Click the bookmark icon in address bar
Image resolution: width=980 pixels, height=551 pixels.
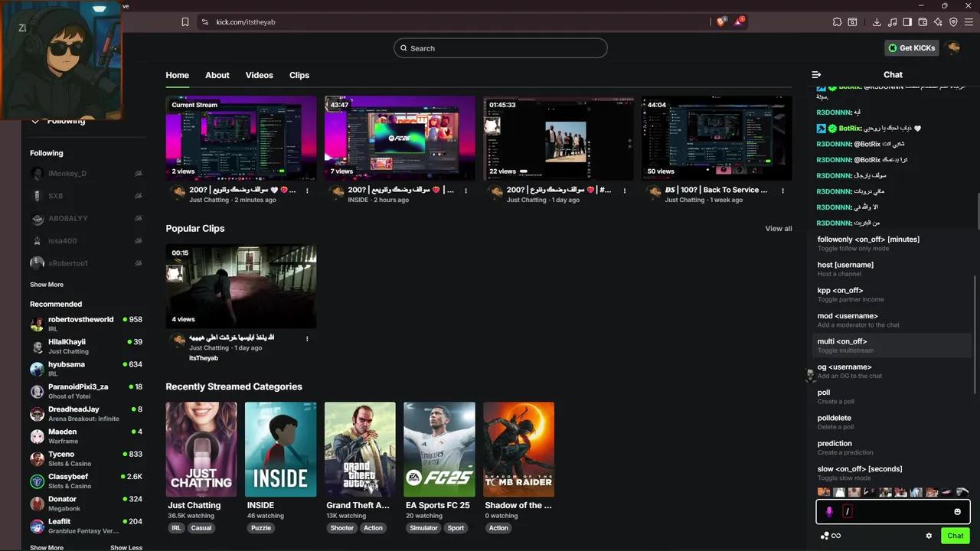pyautogui.click(x=185, y=22)
